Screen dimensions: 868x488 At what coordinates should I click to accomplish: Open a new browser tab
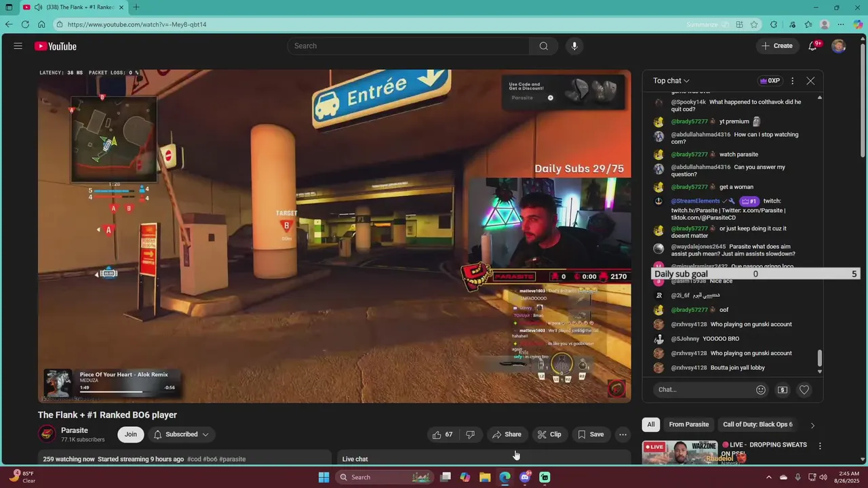tap(136, 7)
